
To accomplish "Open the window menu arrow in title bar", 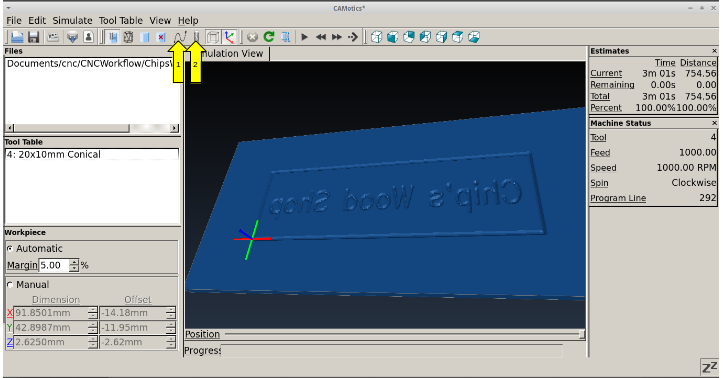I will [9, 8].
